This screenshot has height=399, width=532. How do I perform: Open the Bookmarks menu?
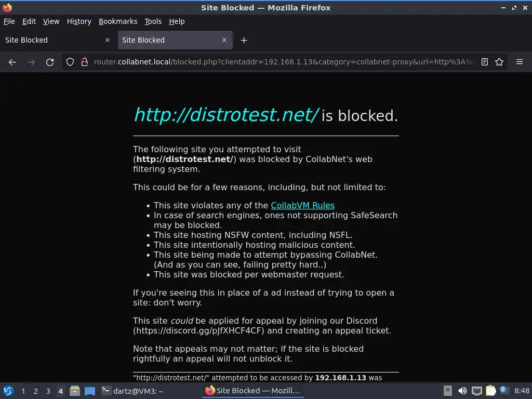[118, 21]
